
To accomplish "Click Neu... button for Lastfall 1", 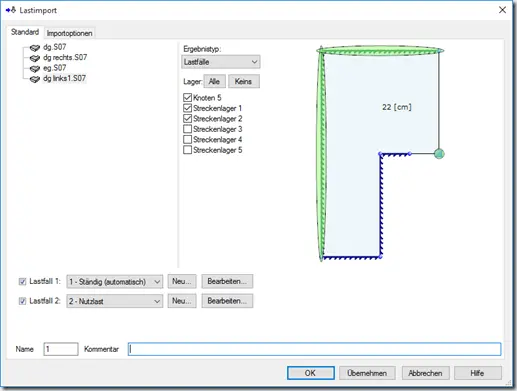I will 182,281.
